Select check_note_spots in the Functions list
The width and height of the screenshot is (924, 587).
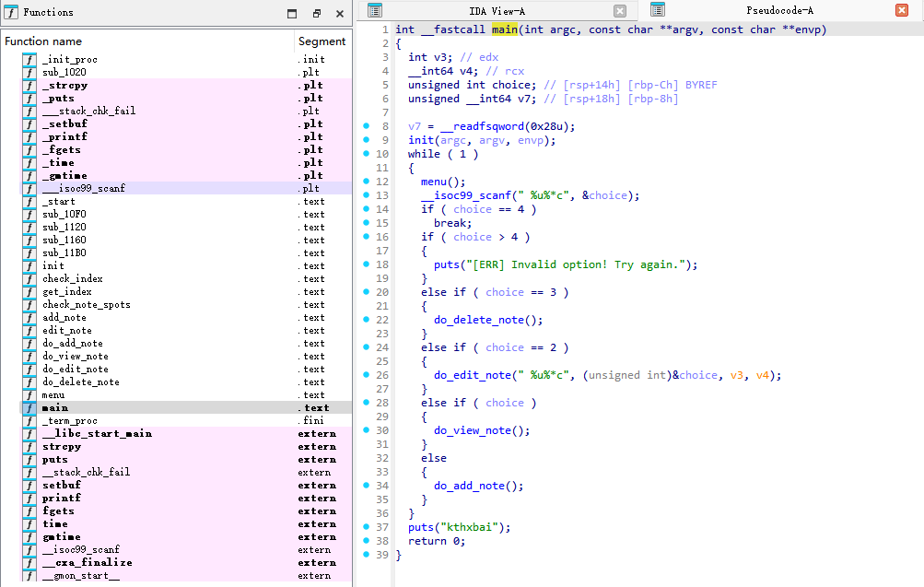click(86, 305)
